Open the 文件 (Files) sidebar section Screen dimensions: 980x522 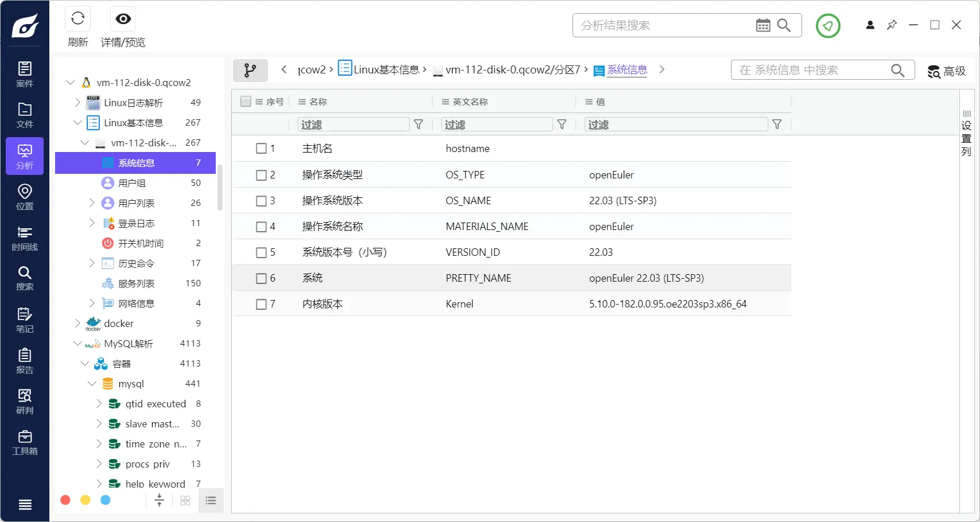coord(25,115)
